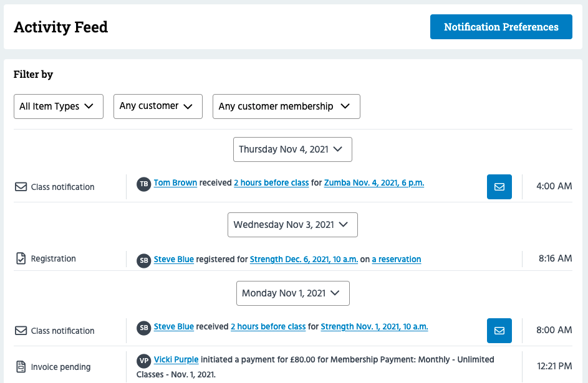Click the TB avatar badge for Tom Brown
The height and width of the screenshot is (383, 588).
click(144, 184)
